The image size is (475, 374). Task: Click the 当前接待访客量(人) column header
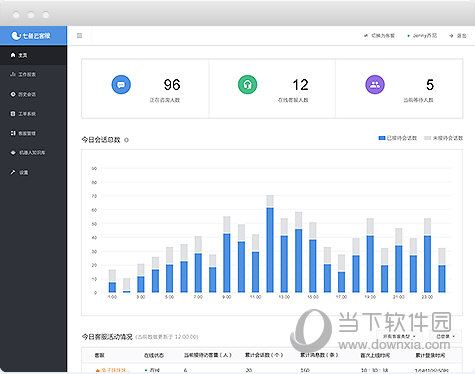[208, 355]
